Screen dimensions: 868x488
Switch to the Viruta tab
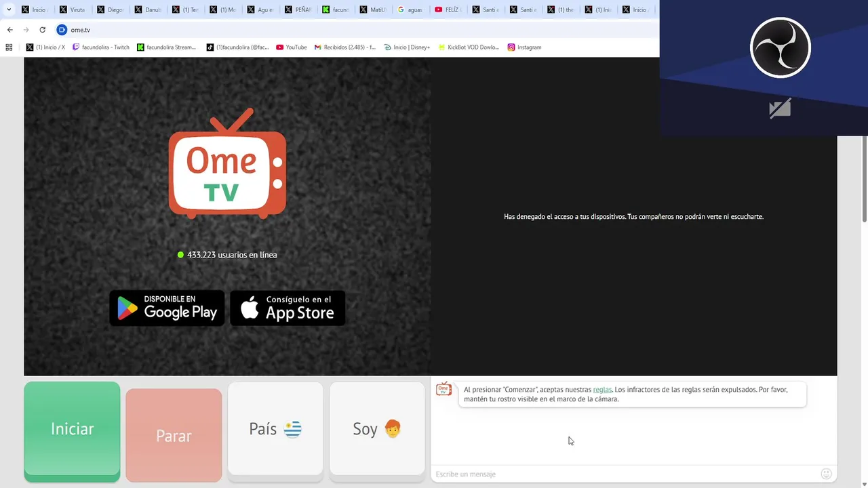pos(72,9)
